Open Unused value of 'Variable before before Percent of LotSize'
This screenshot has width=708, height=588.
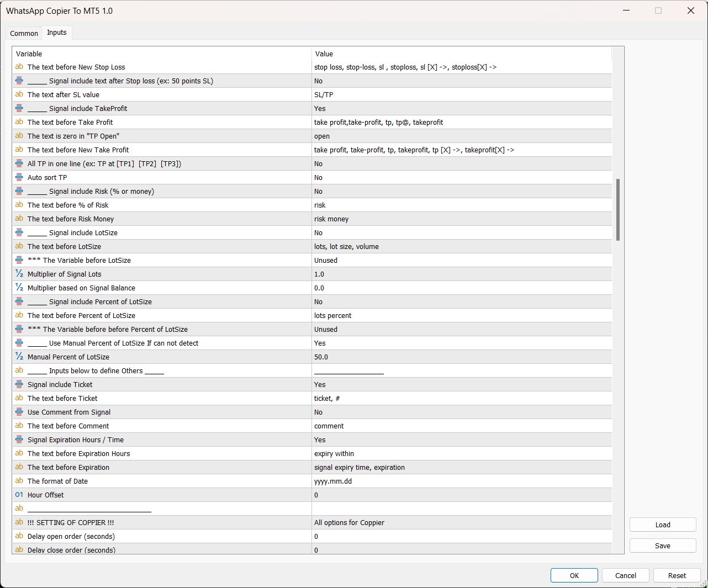462,329
